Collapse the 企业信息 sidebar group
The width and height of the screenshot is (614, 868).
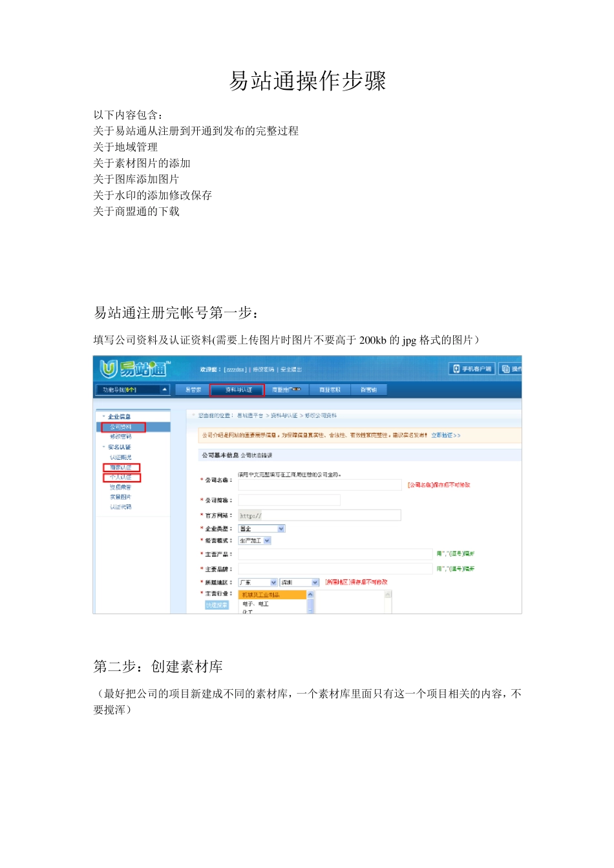pyautogui.click(x=118, y=417)
